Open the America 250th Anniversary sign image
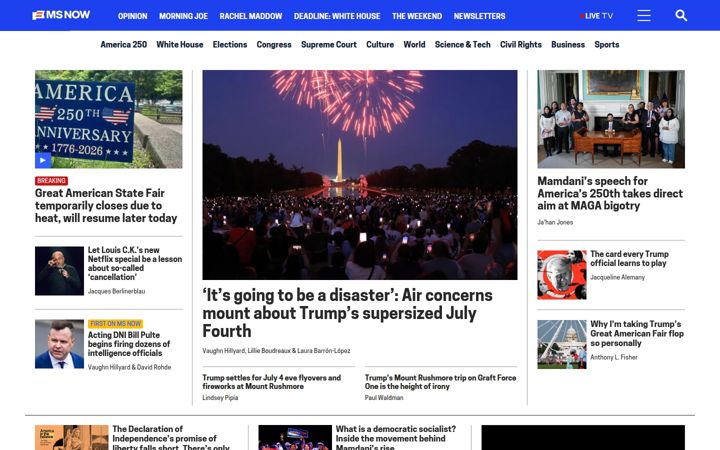The width and height of the screenshot is (720, 450). pos(108,119)
